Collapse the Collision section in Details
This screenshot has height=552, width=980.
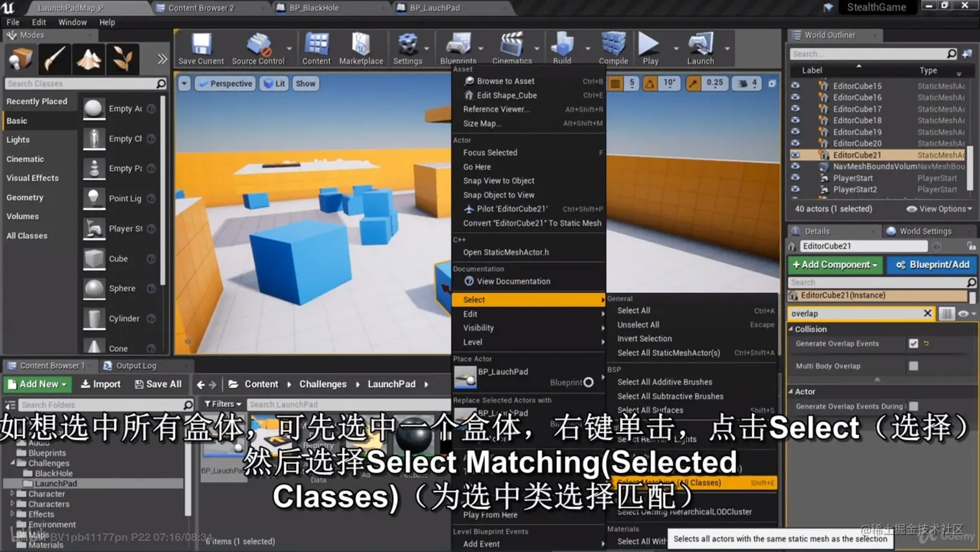(791, 329)
